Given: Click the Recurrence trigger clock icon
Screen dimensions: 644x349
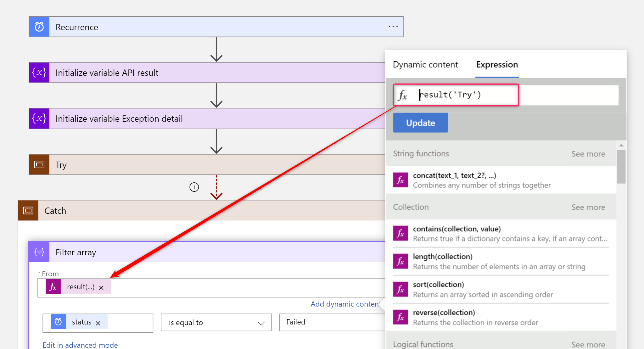Looking at the screenshot, I should point(39,27).
